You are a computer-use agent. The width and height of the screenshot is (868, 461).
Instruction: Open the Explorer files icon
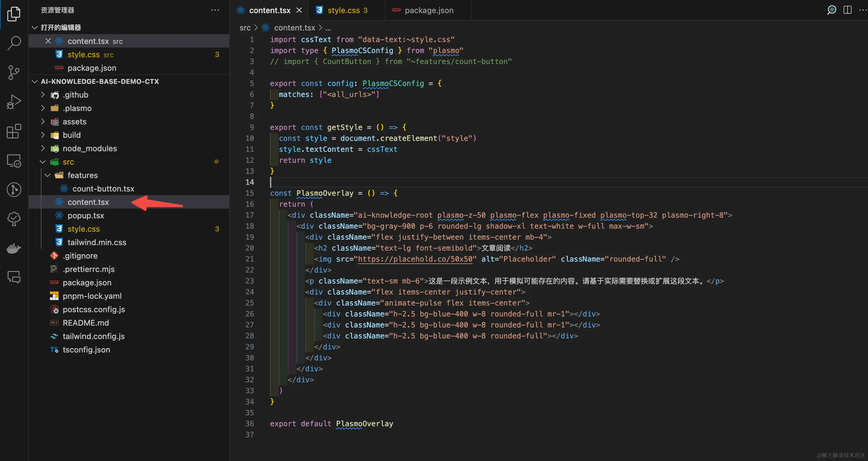[14, 14]
